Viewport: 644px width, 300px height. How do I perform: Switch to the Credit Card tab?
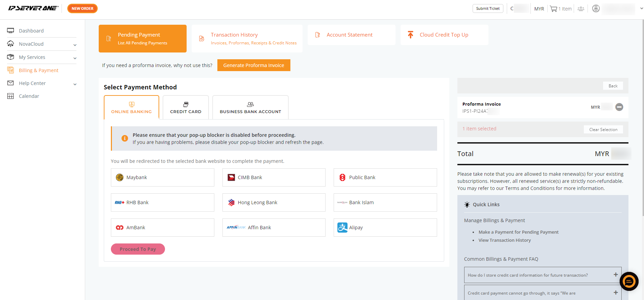(186, 107)
